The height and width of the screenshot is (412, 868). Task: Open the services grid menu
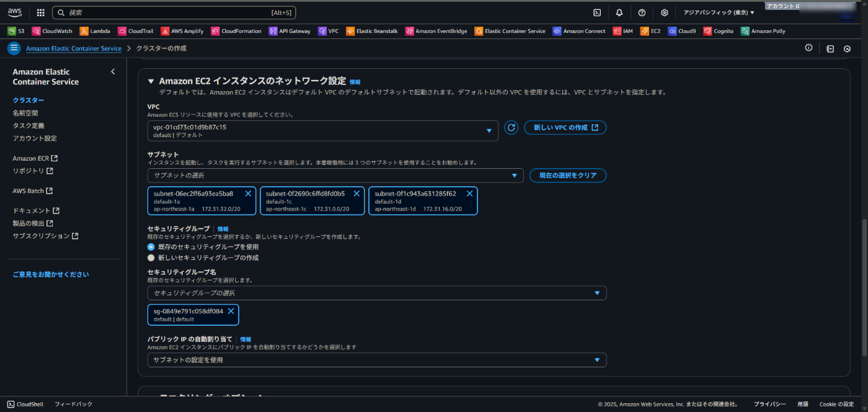coord(41,12)
